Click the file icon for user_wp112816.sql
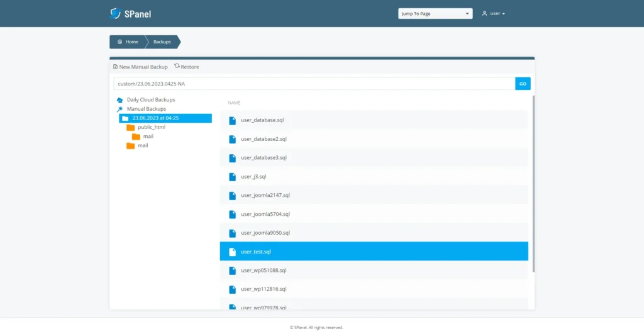Screen dimensions: 644x331 point(233,289)
